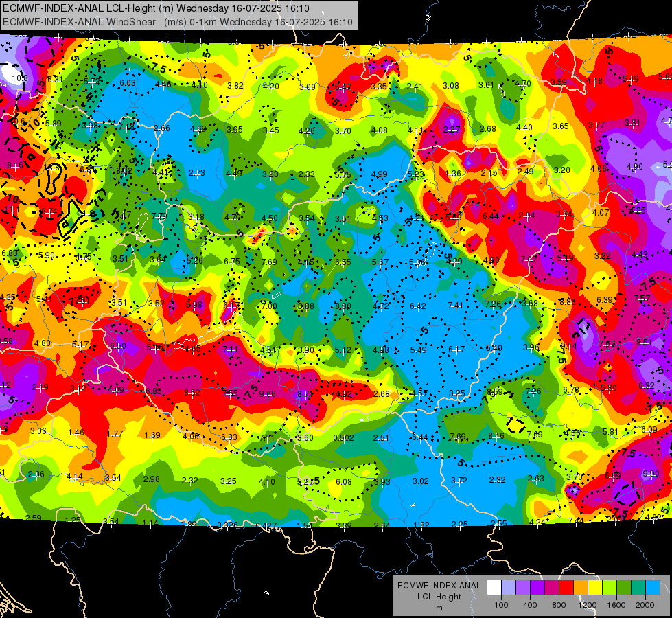Screen dimensions: 672x618
Task: Click the lime green legend swatch
Action: click(x=610, y=588)
